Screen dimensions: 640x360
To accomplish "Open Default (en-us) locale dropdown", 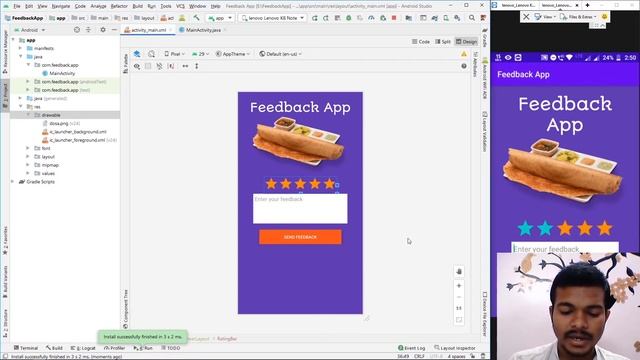I will point(280,54).
